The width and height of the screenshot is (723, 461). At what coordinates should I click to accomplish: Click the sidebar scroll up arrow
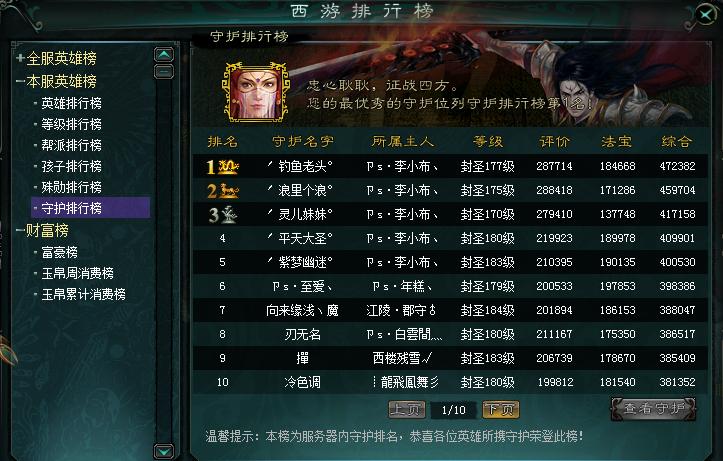164,55
